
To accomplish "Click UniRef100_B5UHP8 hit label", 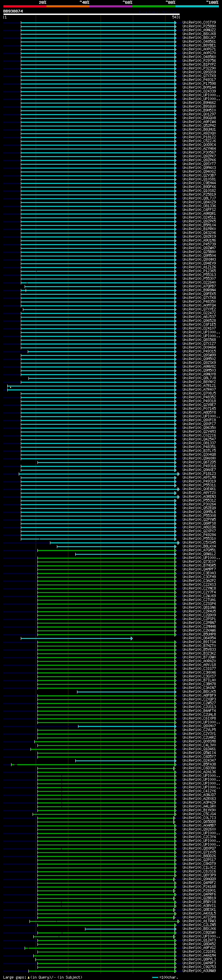I will pyautogui.click(x=199, y=634).
